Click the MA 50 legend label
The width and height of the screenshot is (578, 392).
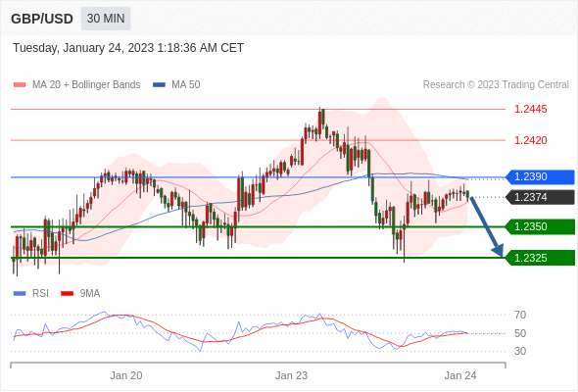coord(186,85)
